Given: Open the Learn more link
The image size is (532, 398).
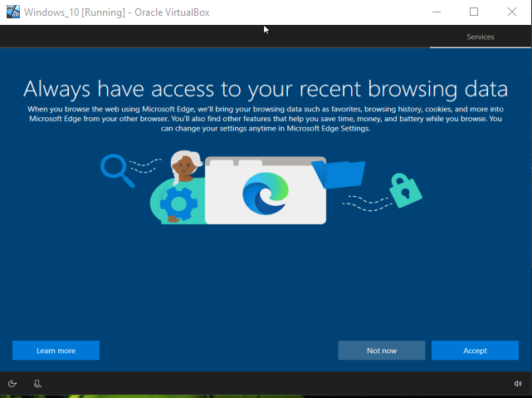Looking at the screenshot, I should [x=56, y=351].
